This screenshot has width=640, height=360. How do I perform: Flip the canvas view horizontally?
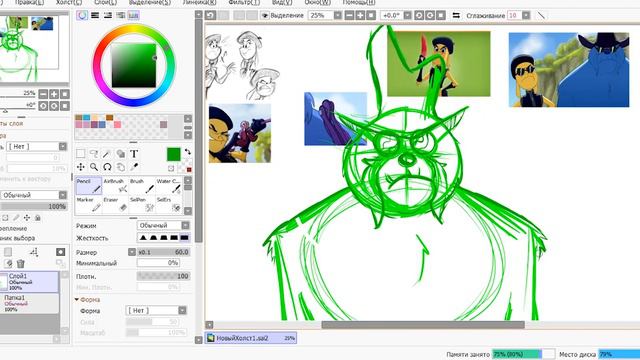tap(456, 16)
